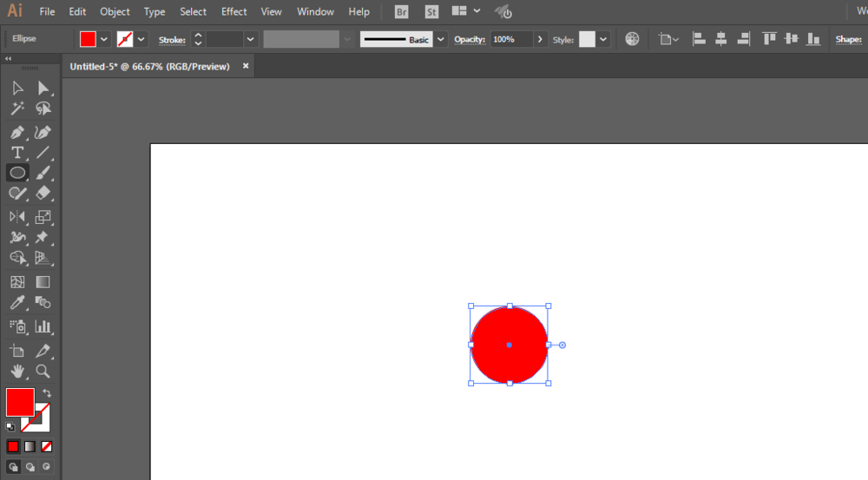Select the Puppet Warp pin tool
Screen dimensions: 868x480
43,237
